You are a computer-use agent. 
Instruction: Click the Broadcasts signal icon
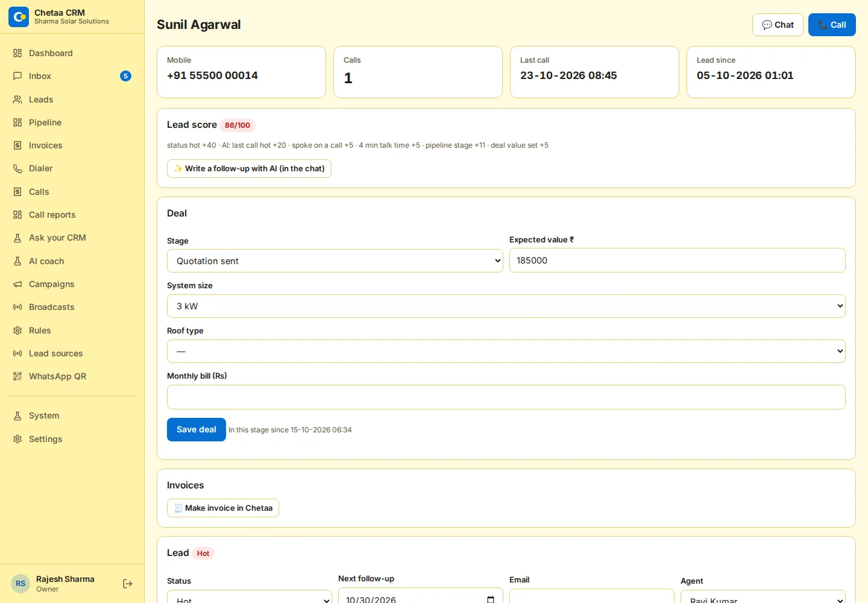point(17,307)
